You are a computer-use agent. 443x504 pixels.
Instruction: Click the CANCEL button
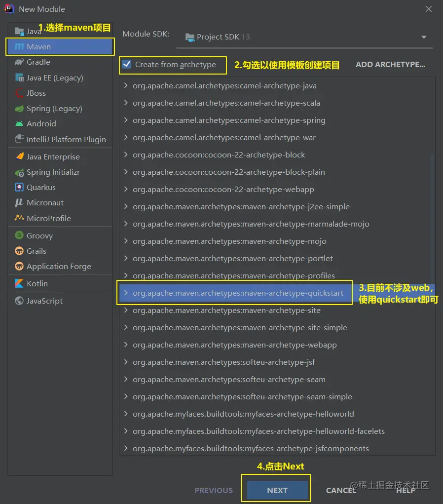pyautogui.click(x=341, y=490)
